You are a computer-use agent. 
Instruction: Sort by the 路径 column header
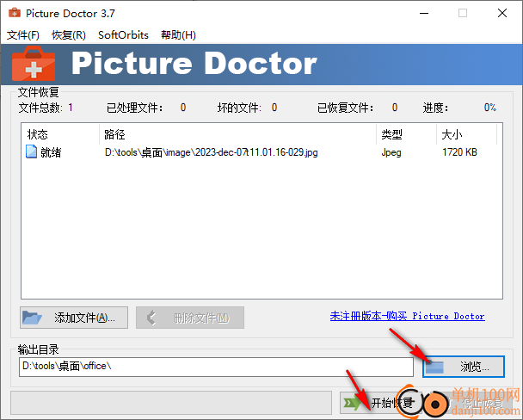point(237,134)
